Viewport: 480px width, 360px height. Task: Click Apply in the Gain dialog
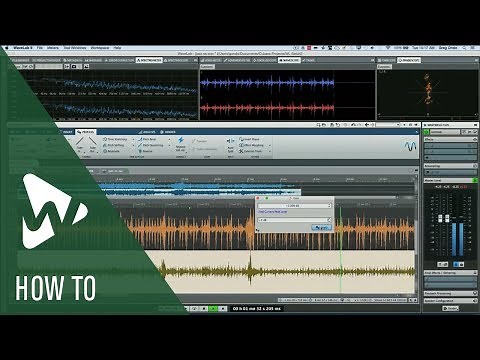(x=321, y=228)
